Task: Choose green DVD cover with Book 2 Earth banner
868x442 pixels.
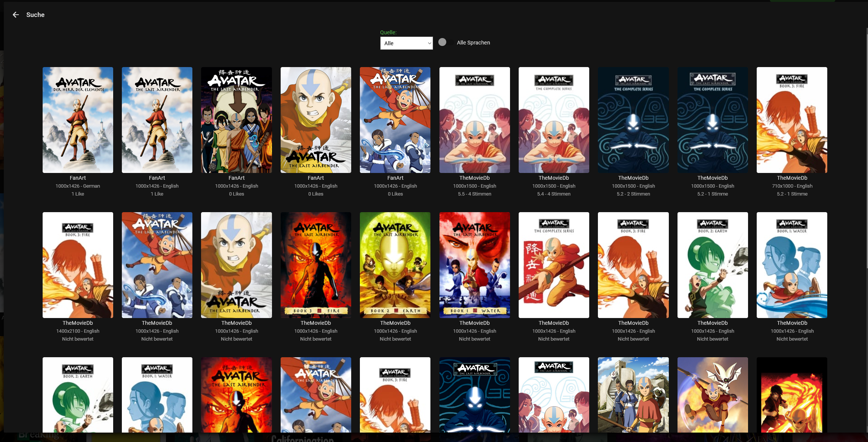Action: (395, 265)
